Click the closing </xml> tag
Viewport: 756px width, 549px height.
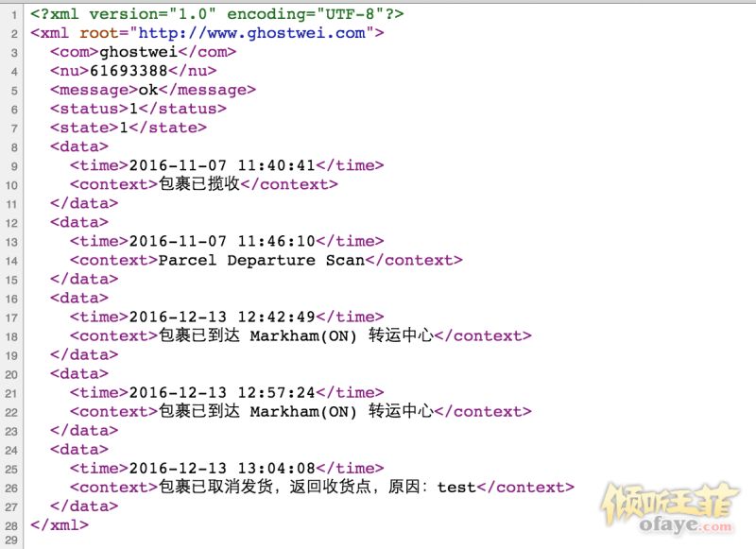[x=60, y=524]
